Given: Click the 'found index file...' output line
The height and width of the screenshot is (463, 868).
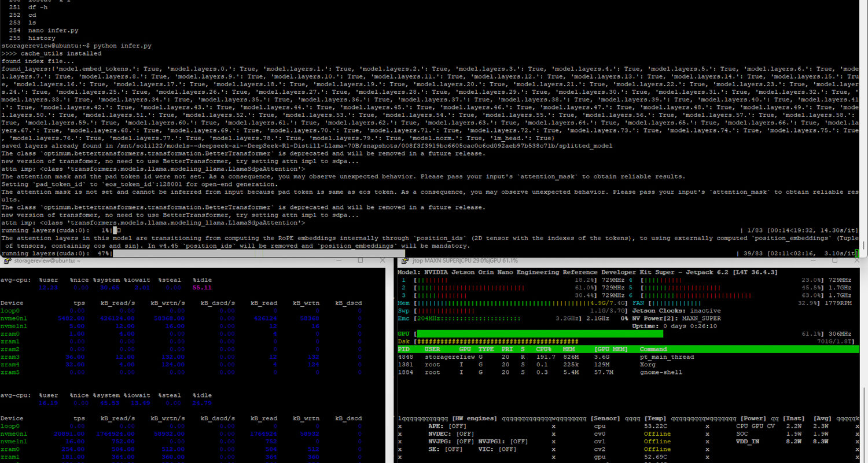Looking at the screenshot, I should coord(38,61).
